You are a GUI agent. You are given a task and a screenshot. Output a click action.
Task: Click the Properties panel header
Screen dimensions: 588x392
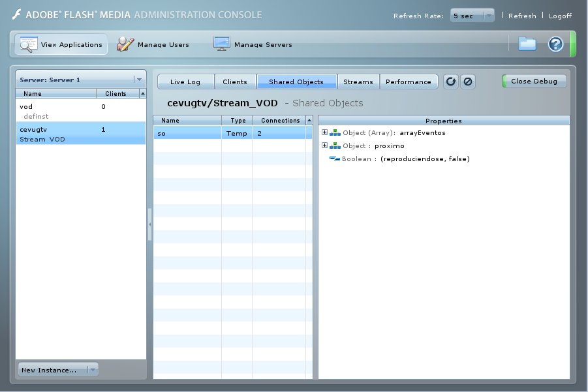pyautogui.click(x=444, y=121)
